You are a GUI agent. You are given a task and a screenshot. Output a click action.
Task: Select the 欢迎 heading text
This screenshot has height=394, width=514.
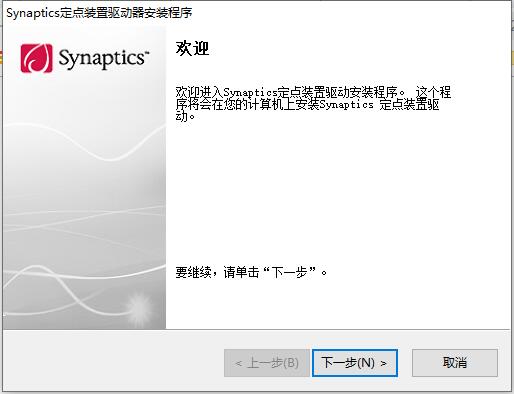point(192,49)
